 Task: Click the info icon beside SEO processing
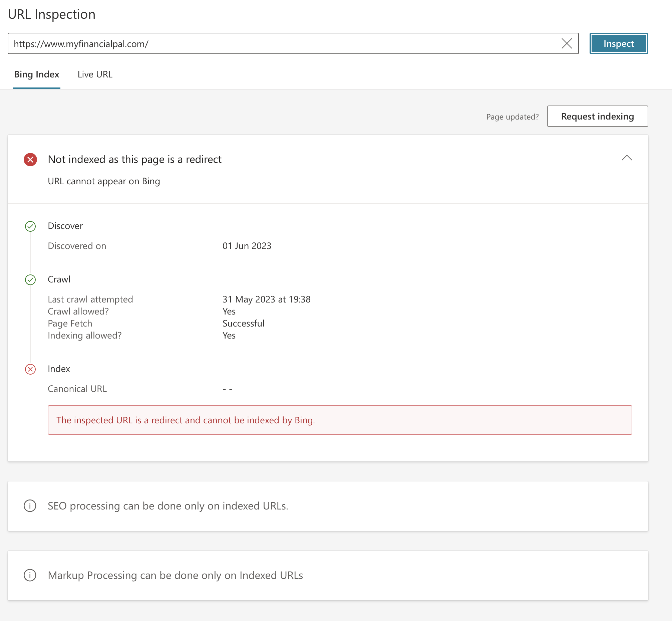tap(30, 506)
